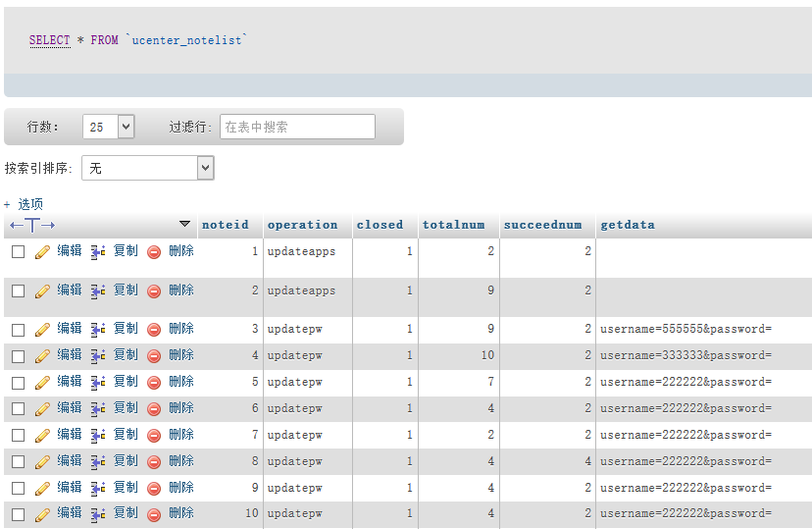The height and width of the screenshot is (529, 812).
Task: Click the red delete icon for noteid 5
Action: click(x=154, y=382)
